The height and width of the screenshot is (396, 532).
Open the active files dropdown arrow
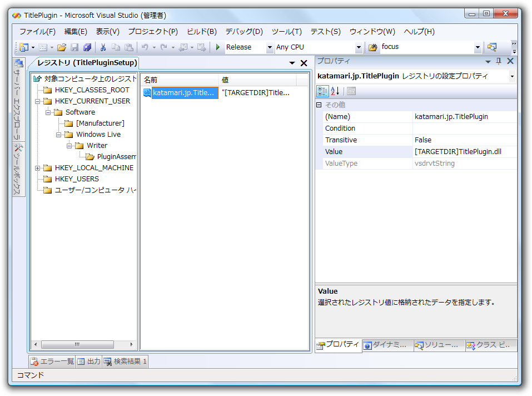coord(292,63)
